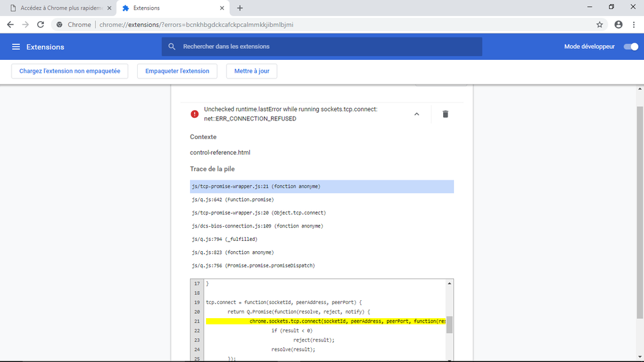Viewport: 644px width, 362px height.
Task: Go forward in browser history
Action: [x=26, y=24]
